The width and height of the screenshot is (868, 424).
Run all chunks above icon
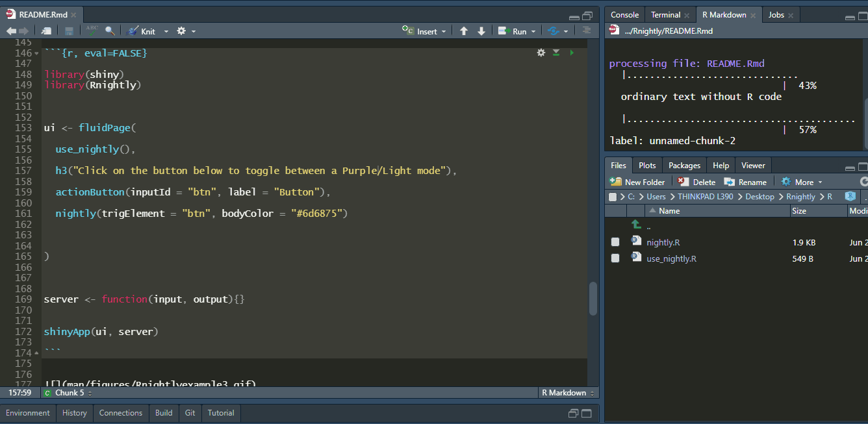(x=556, y=53)
